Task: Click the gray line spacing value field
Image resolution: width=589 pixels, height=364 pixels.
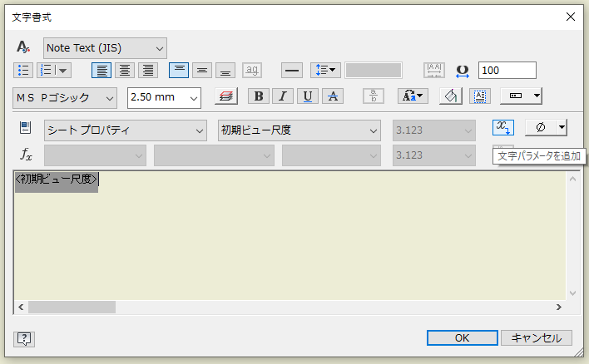Action: [x=374, y=70]
